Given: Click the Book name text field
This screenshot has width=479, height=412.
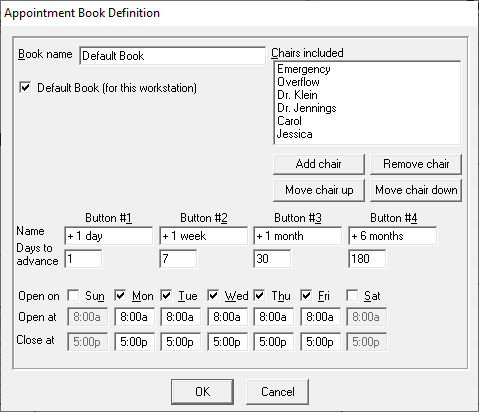Looking at the screenshot, I should tap(172, 56).
